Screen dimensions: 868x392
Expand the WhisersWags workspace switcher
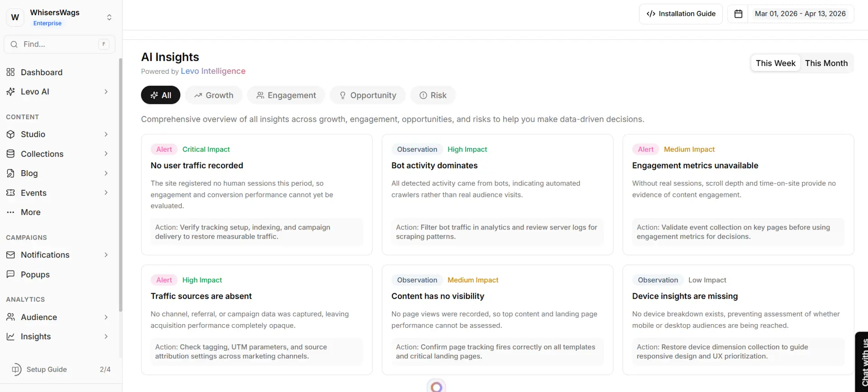(x=109, y=17)
